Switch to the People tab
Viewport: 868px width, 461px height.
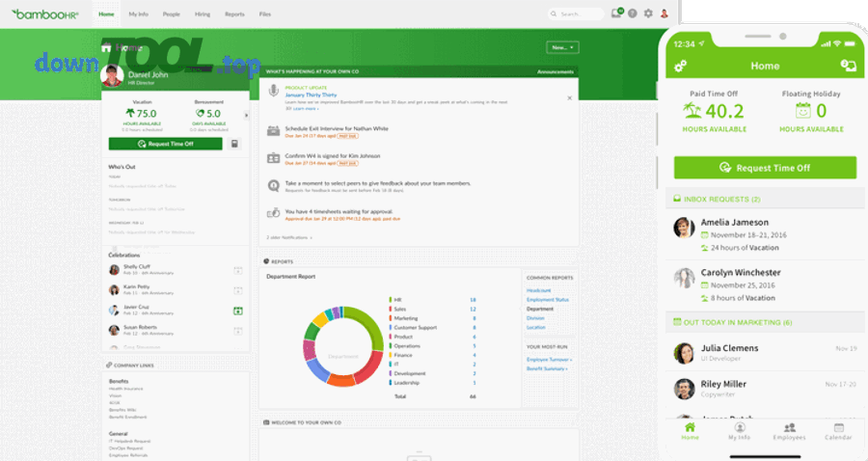point(171,14)
